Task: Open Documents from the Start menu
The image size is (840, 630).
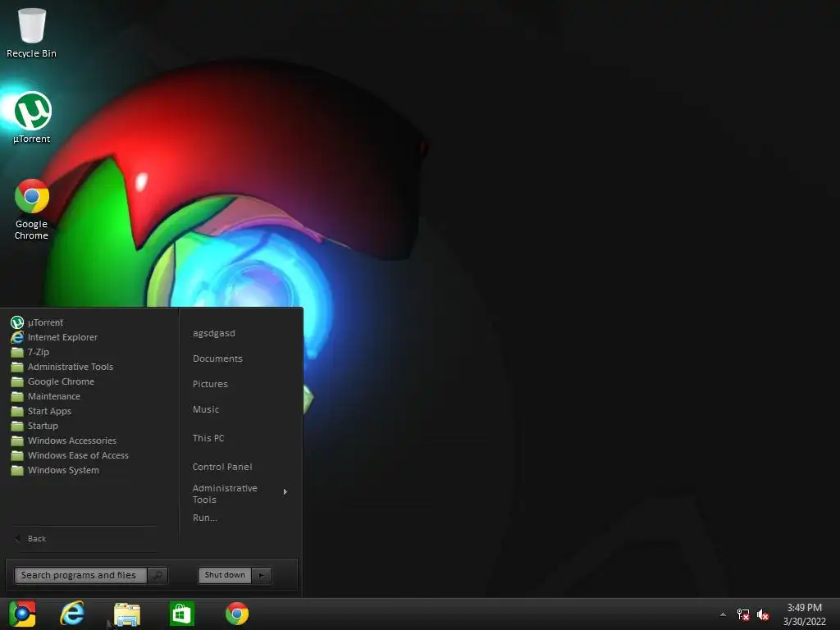Action: pyautogui.click(x=217, y=358)
